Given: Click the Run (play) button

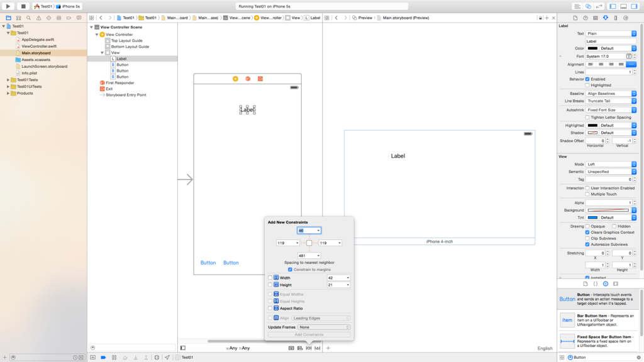Looking at the screenshot, I should [x=8, y=6].
